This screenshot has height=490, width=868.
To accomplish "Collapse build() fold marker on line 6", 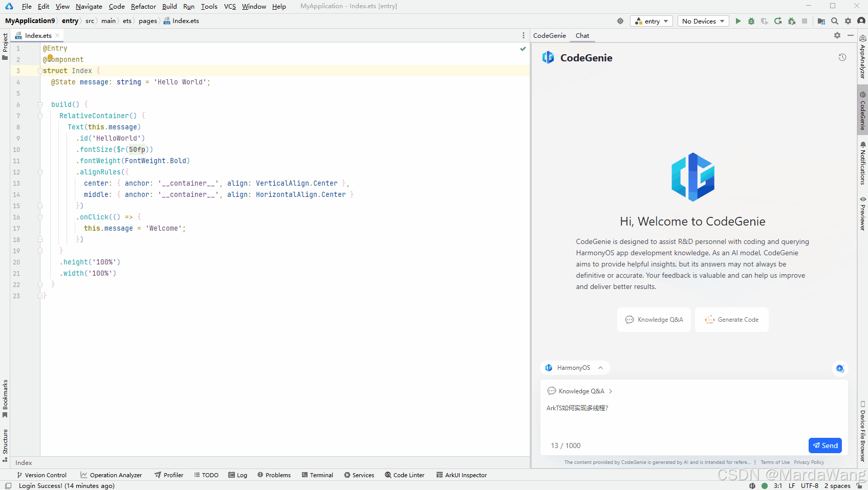I will [x=40, y=105].
